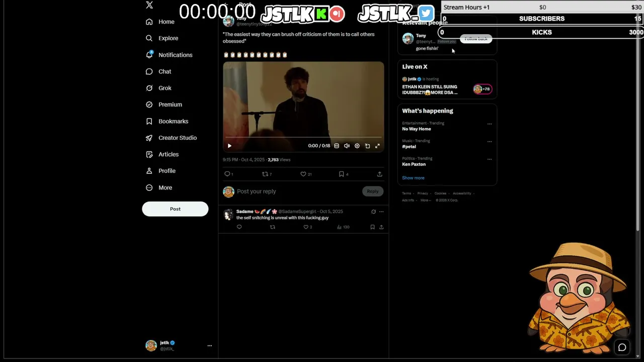Click the Follow back button for Tony
644x362 pixels.
[x=476, y=39]
